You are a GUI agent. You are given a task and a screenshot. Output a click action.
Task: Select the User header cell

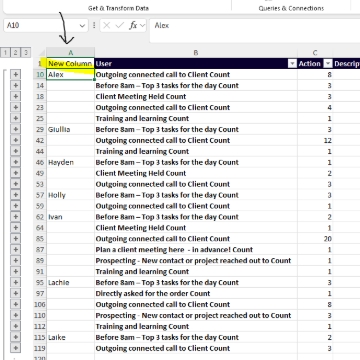click(x=196, y=64)
